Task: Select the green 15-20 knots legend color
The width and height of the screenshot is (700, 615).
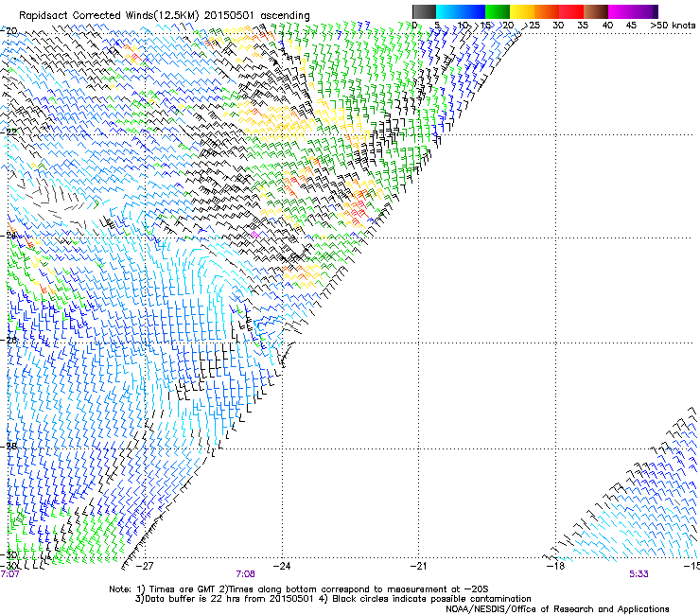Action: (498, 11)
